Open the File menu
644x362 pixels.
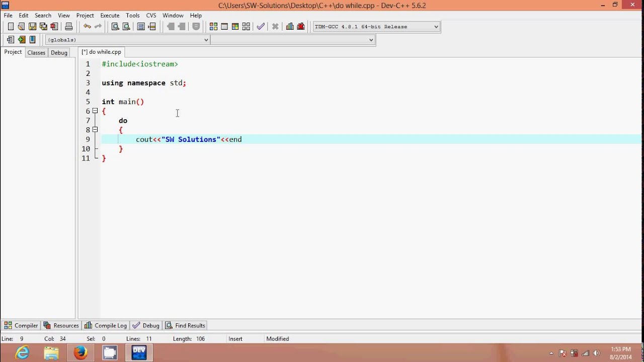(x=8, y=16)
